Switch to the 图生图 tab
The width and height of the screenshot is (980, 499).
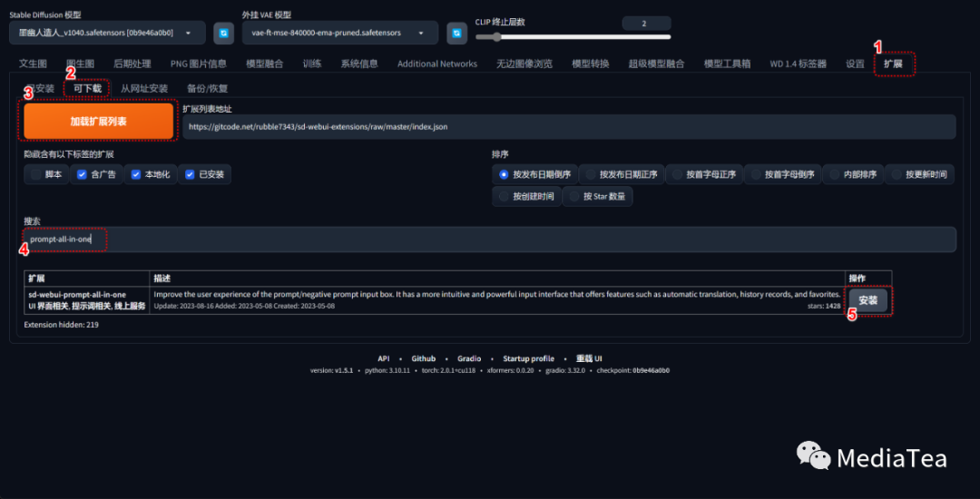pos(80,64)
